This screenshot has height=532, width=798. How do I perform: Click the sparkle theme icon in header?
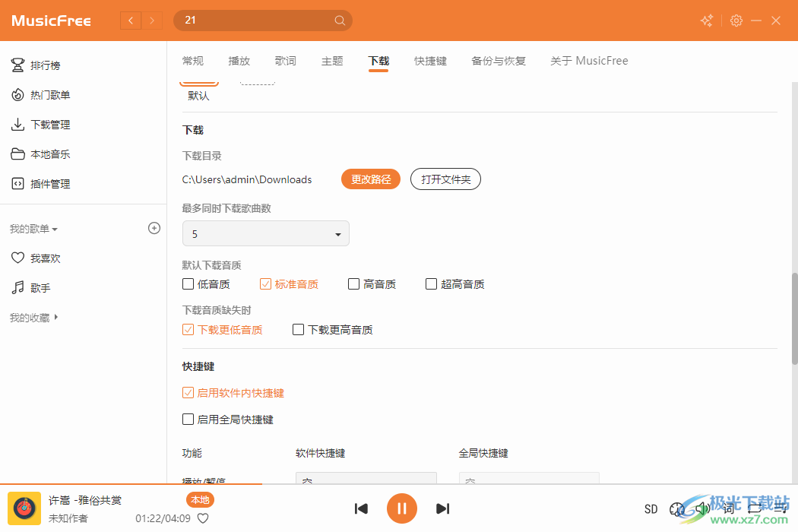[707, 21]
